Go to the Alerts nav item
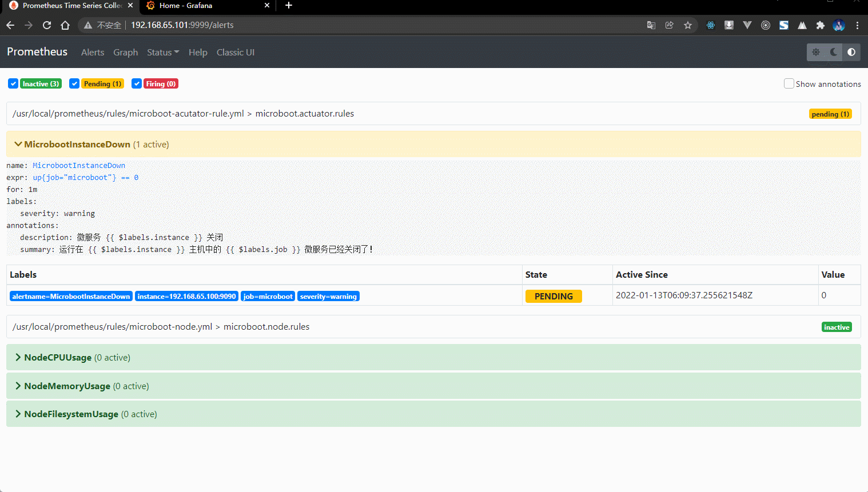 (x=93, y=52)
